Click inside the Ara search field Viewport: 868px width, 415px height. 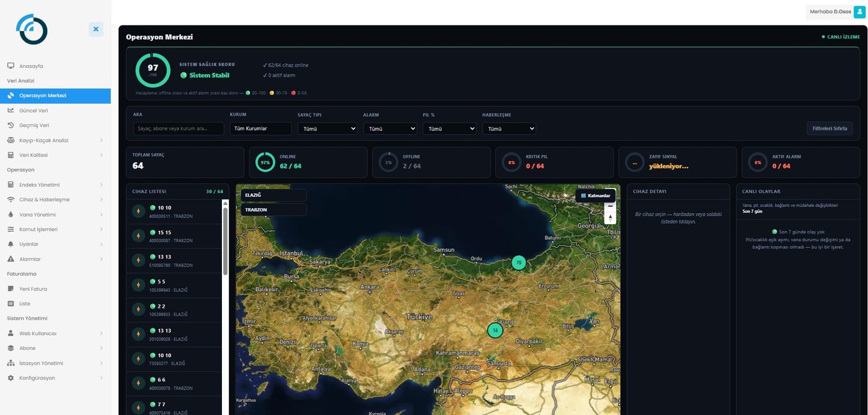tap(179, 128)
